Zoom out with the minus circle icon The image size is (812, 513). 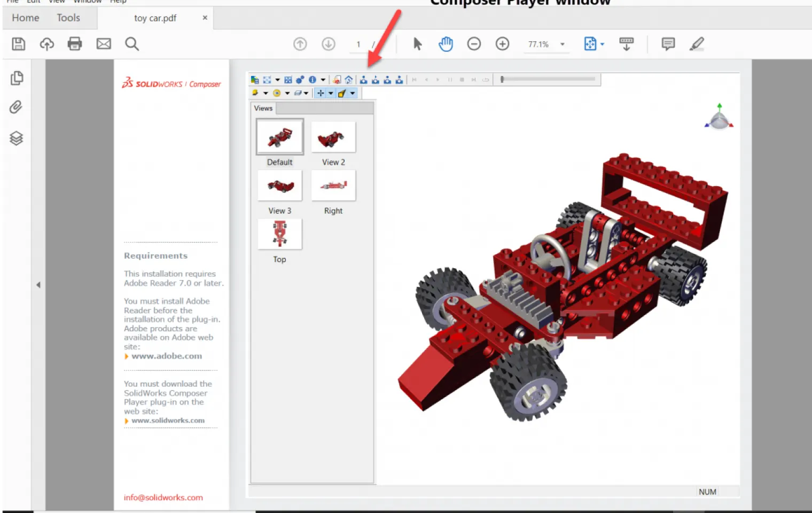click(x=474, y=44)
